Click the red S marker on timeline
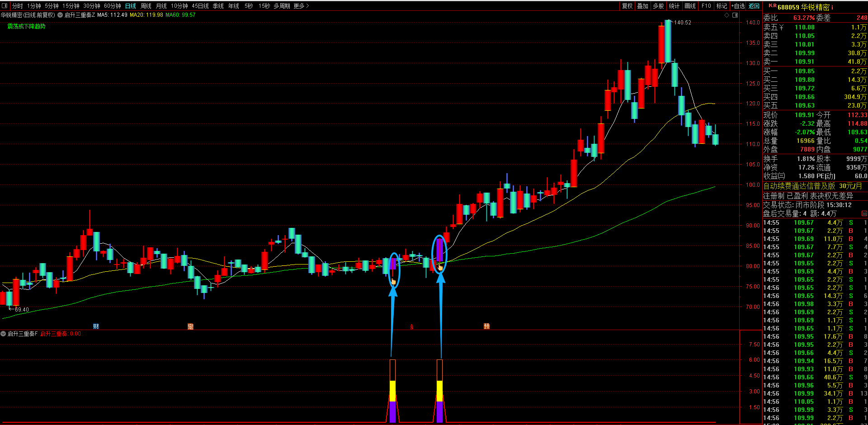Screen dimensions: 868x425 [x=411, y=326]
